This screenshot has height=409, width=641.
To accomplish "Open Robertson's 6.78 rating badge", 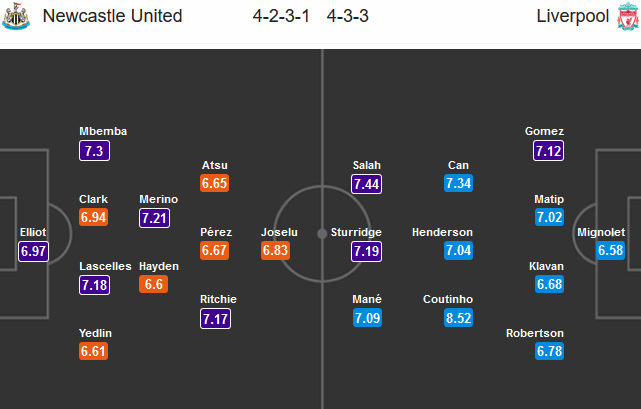I will pyautogui.click(x=549, y=351).
